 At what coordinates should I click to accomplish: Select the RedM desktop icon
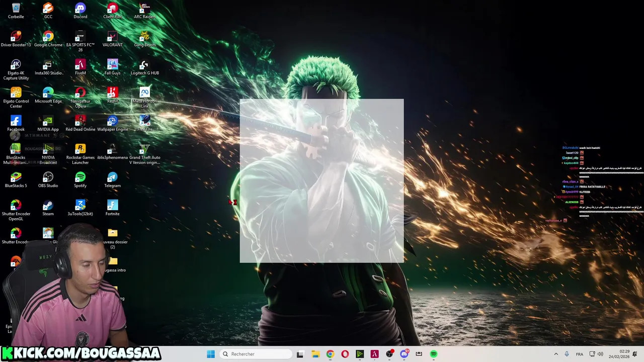tap(113, 96)
